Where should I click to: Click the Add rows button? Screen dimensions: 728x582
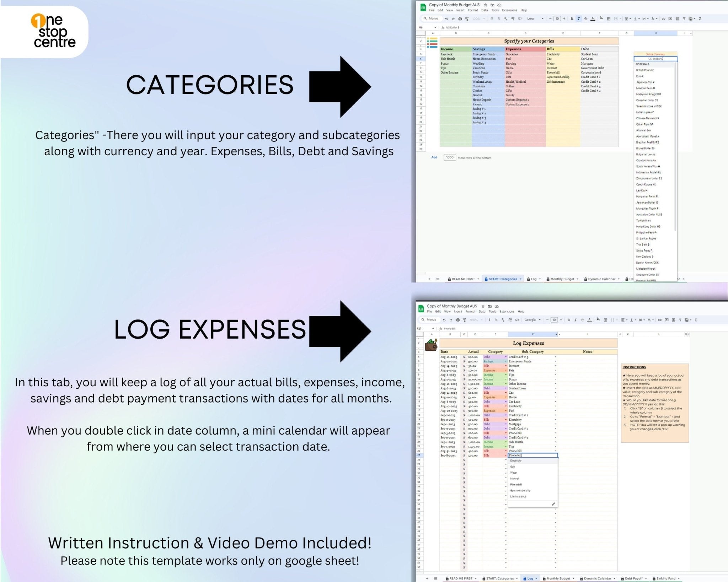(x=434, y=158)
